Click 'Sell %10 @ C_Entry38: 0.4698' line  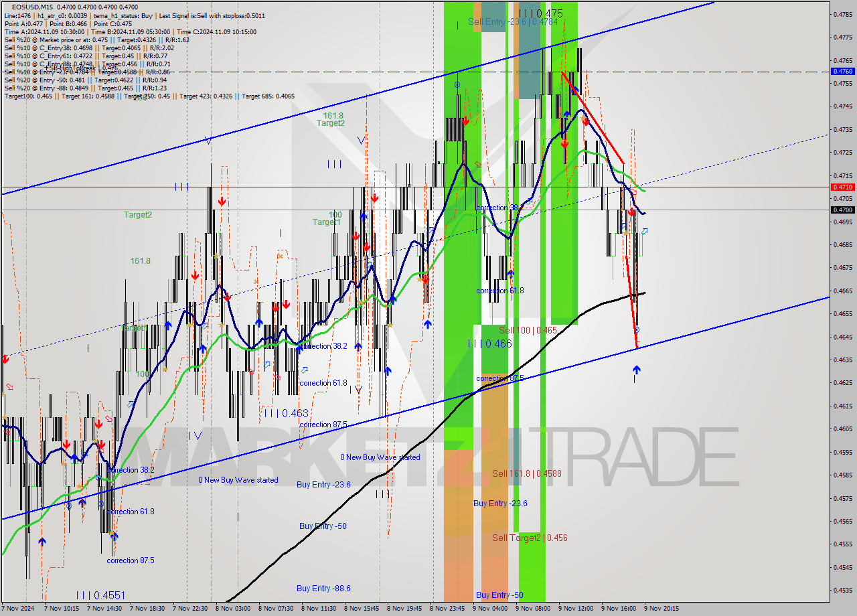click(89, 48)
